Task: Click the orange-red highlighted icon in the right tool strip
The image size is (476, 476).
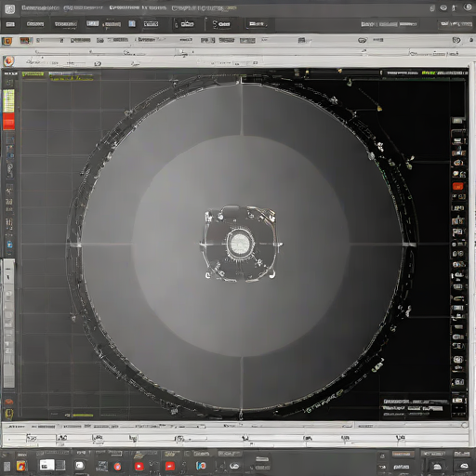Action: click(x=457, y=186)
